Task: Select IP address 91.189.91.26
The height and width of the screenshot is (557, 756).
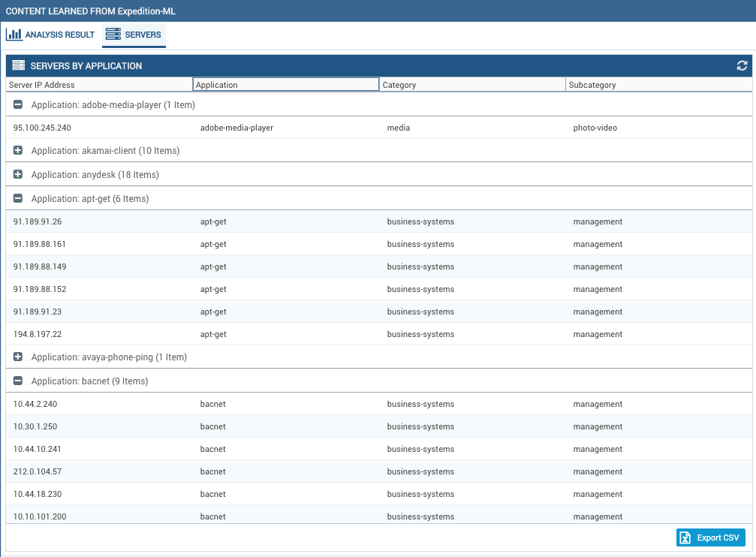Action: click(38, 222)
